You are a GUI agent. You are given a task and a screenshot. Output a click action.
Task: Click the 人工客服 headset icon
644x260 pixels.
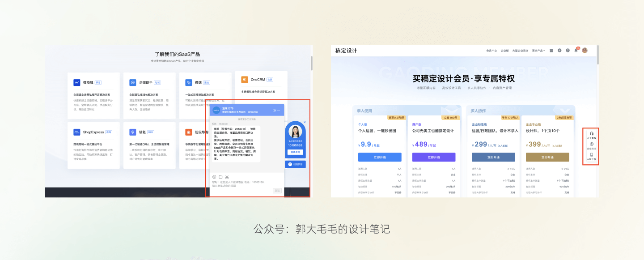(x=591, y=134)
